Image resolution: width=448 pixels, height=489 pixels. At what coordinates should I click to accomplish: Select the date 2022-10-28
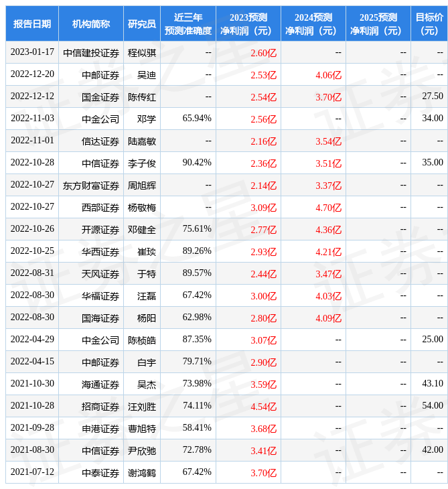click(32, 163)
